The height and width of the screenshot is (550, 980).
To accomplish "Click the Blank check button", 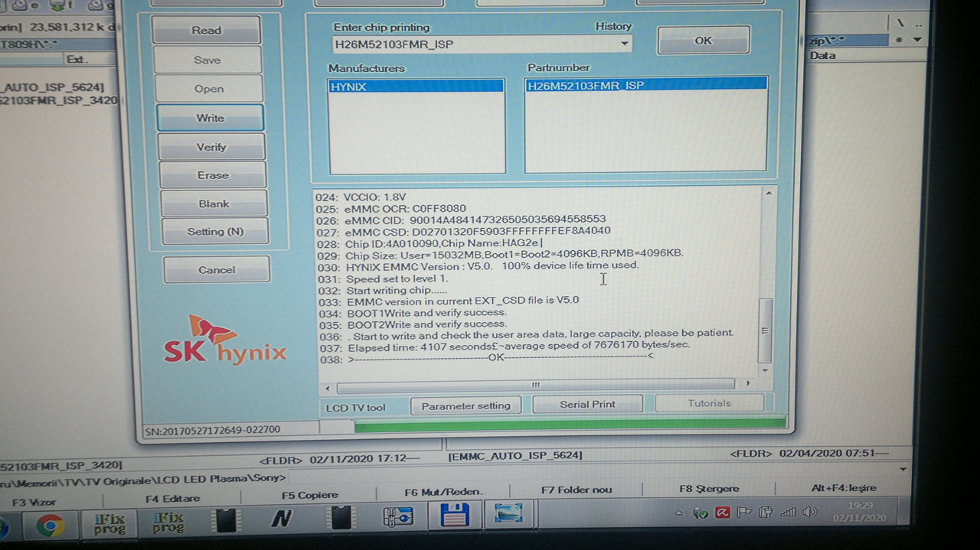I will pyautogui.click(x=214, y=203).
